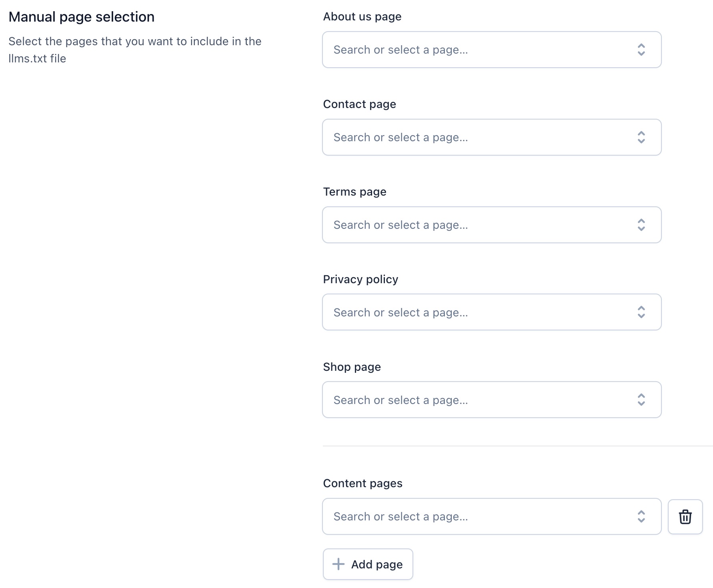Expand the Shop page dropdown
713x588 pixels.
(492, 400)
